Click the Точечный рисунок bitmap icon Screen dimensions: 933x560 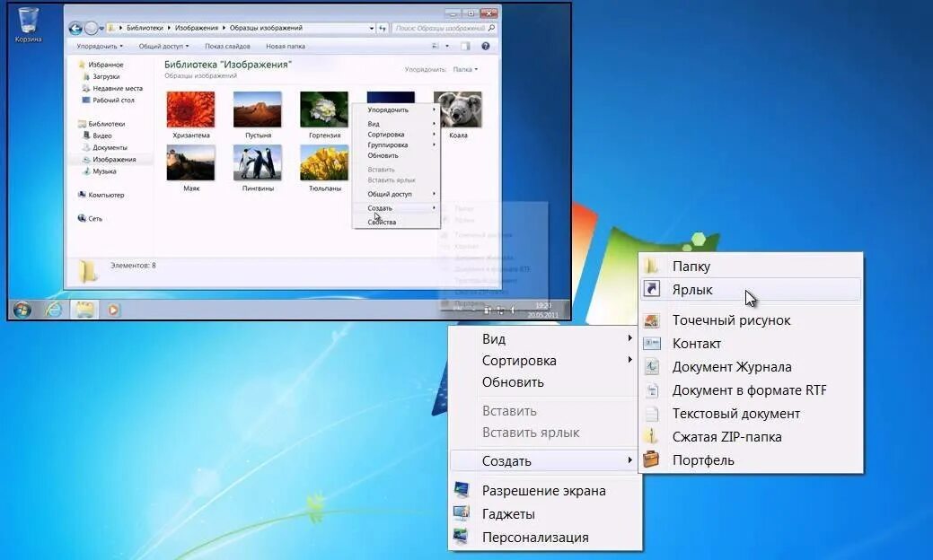[x=652, y=319]
